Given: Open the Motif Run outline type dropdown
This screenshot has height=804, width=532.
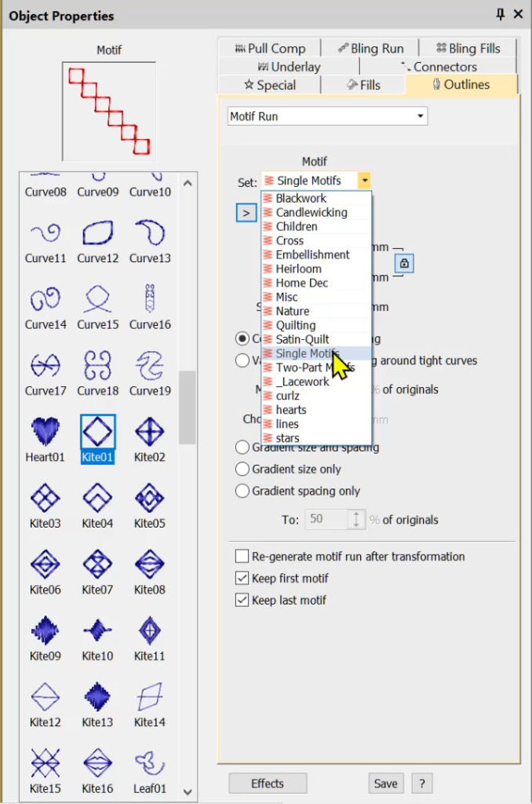Looking at the screenshot, I should coord(422,116).
